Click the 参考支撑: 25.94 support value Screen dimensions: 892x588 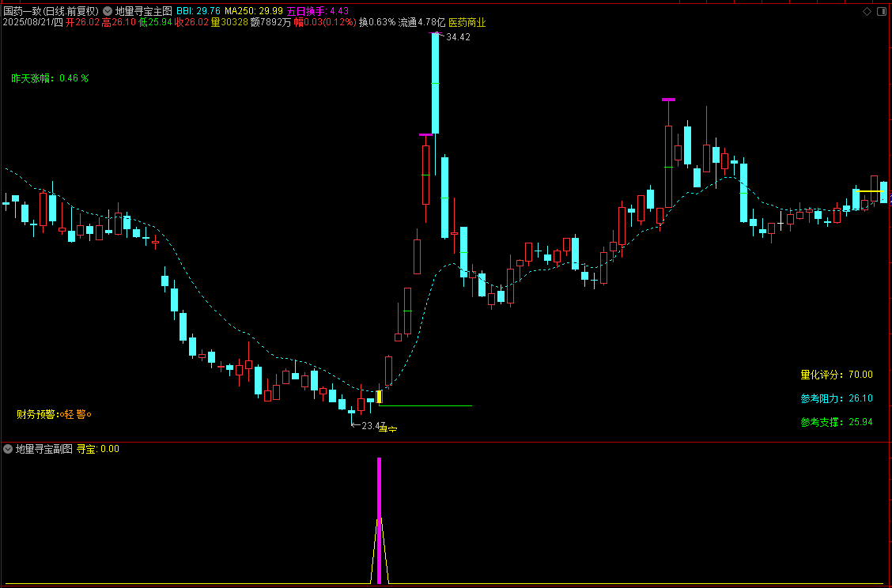[x=837, y=423]
